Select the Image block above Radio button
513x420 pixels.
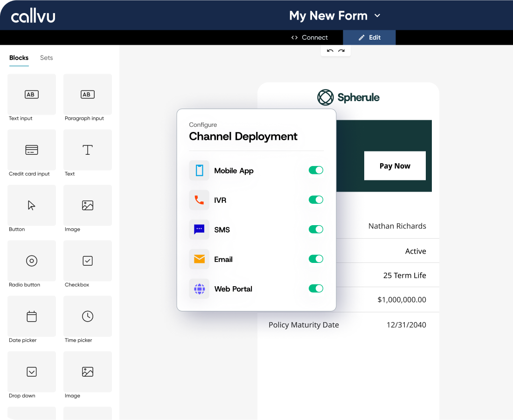coord(87,206)
